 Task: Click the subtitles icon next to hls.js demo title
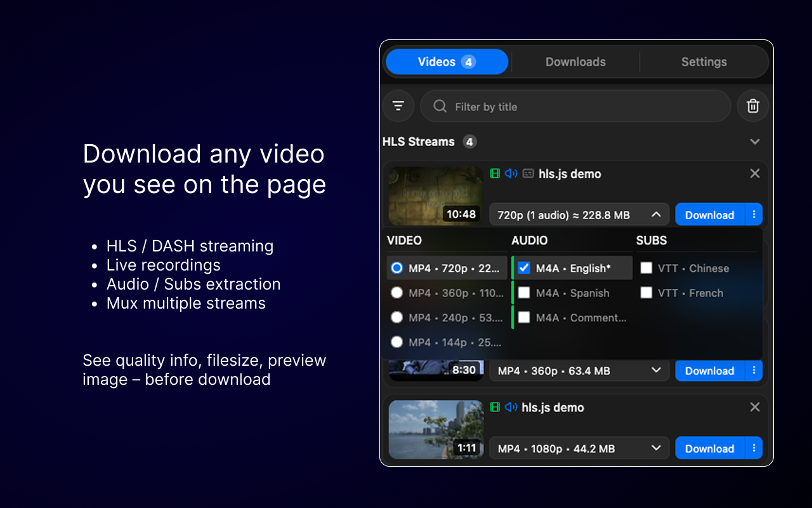(528, 173)
